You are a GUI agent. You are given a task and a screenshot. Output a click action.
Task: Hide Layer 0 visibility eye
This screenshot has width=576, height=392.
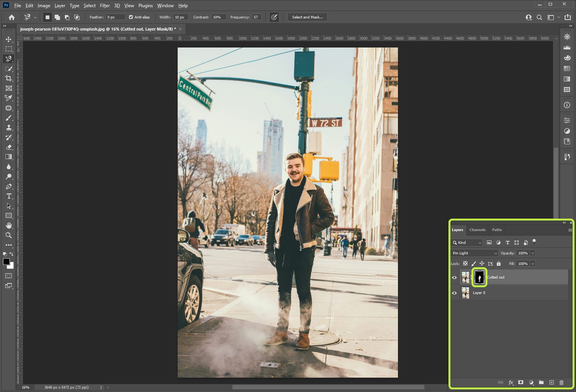pyautogui.click(x=455, y=293)
